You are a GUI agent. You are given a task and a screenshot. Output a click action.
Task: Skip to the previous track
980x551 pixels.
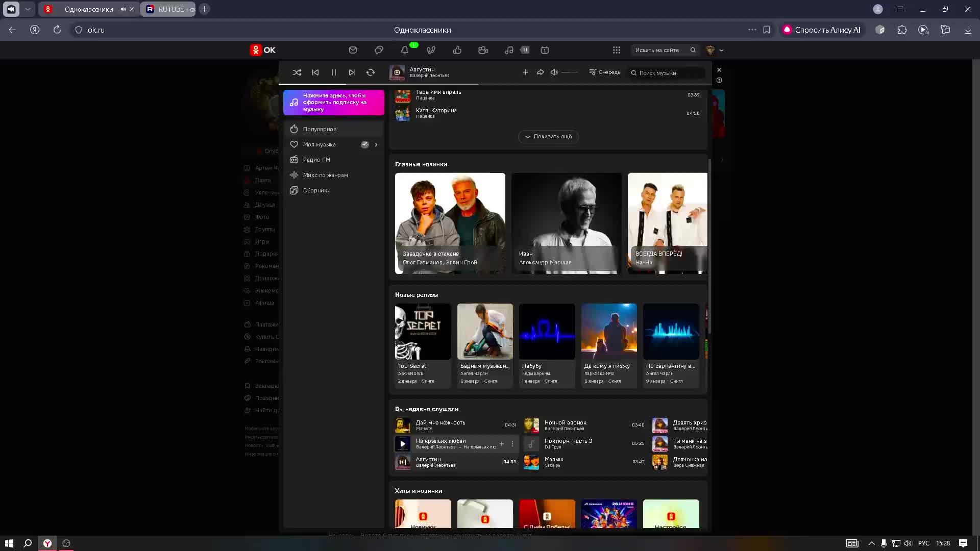pos(315,72)
